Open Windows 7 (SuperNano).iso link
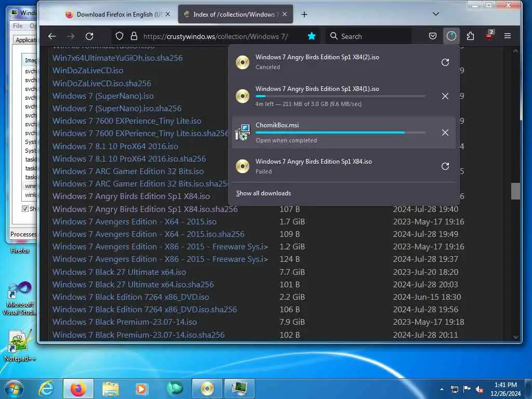 (103, 96)
